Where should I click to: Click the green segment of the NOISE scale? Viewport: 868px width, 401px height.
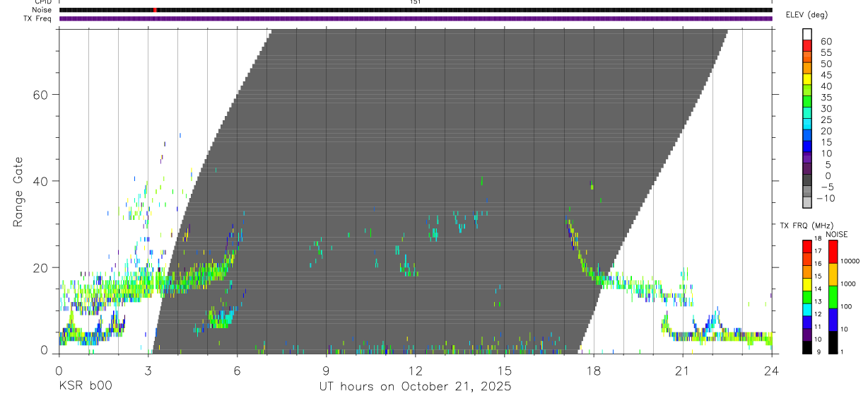coord(833,297)
